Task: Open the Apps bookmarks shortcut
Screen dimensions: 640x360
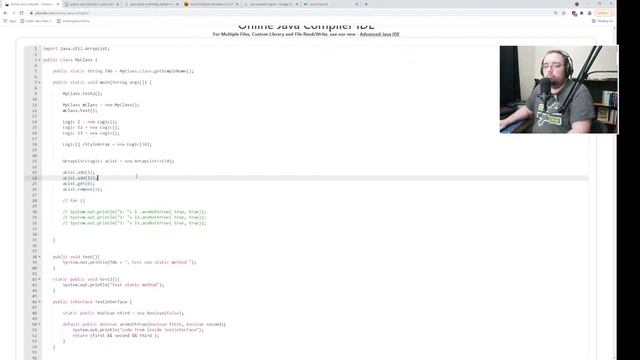Action: click(10, 21)
